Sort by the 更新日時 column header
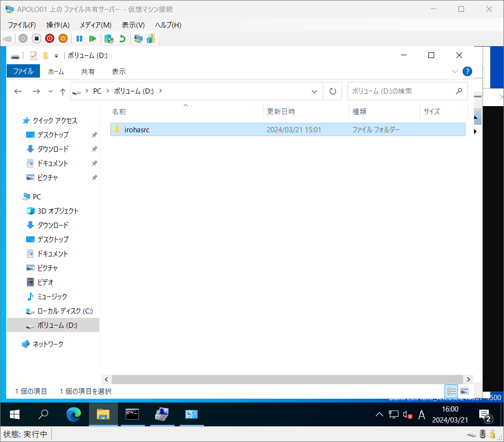The width and height of the screenshot is (504, 442). [x=306, y=112]
